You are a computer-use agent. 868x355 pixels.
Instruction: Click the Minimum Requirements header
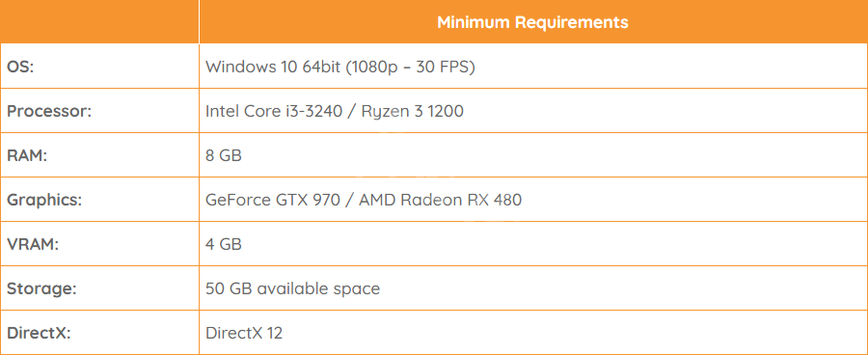[x=532, y=22]
